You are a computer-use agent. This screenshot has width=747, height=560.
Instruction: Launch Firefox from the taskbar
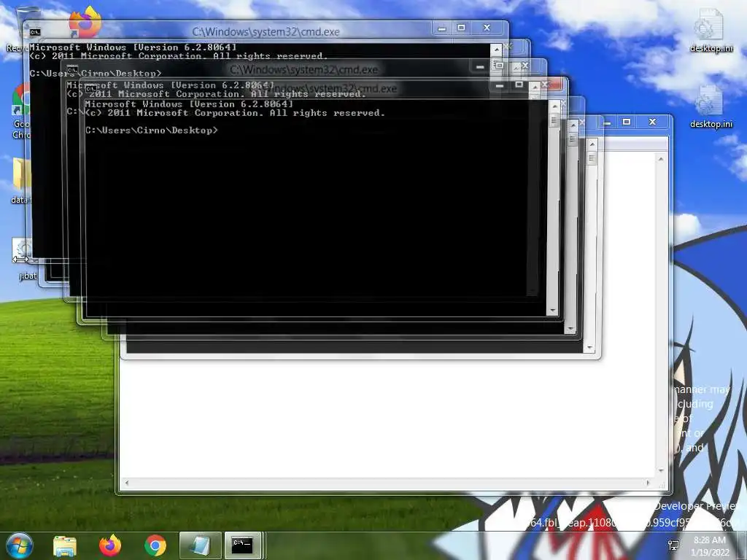click(110, 545)
